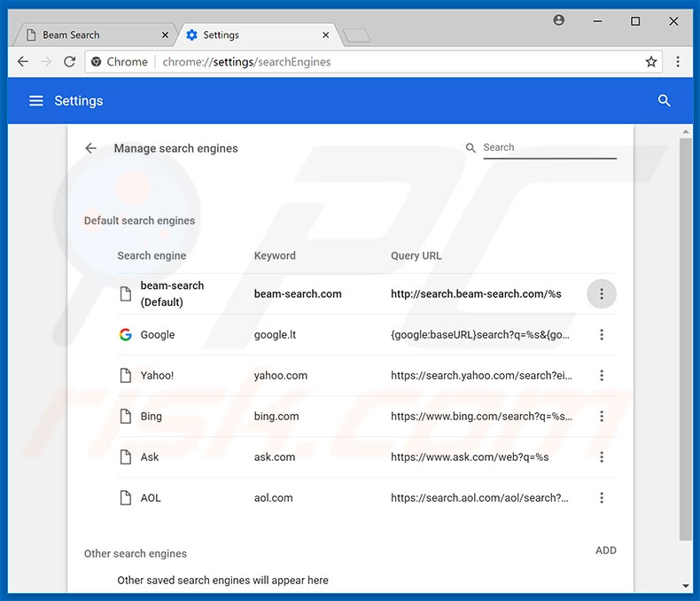
Task: Open the Chrome three-dot menu
Action: pos(678,62)
